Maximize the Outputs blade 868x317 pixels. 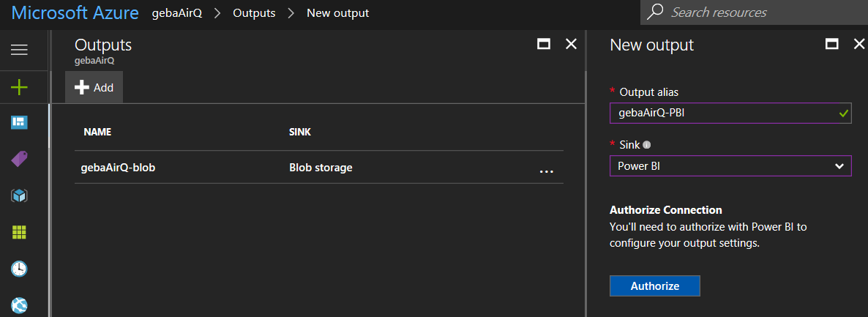[544, 45]
